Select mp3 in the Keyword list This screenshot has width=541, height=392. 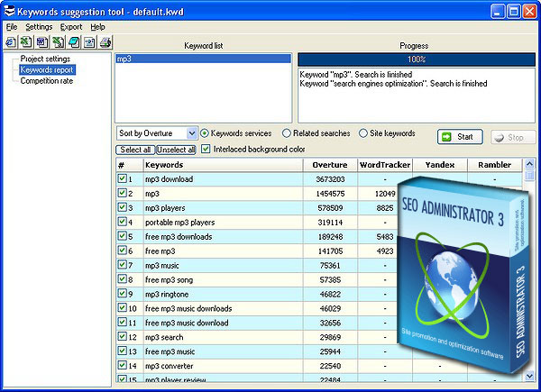coord(203,59)
